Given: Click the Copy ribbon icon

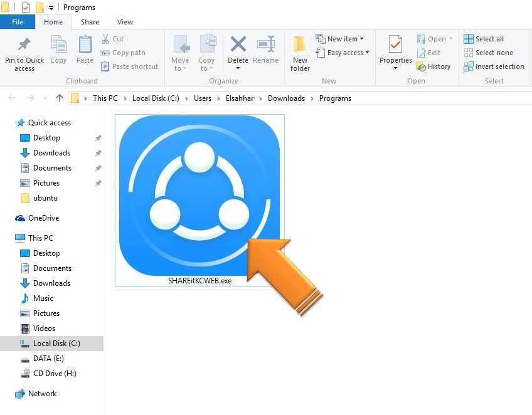Looking at the screenshot, I should click(x=58, y=44).
